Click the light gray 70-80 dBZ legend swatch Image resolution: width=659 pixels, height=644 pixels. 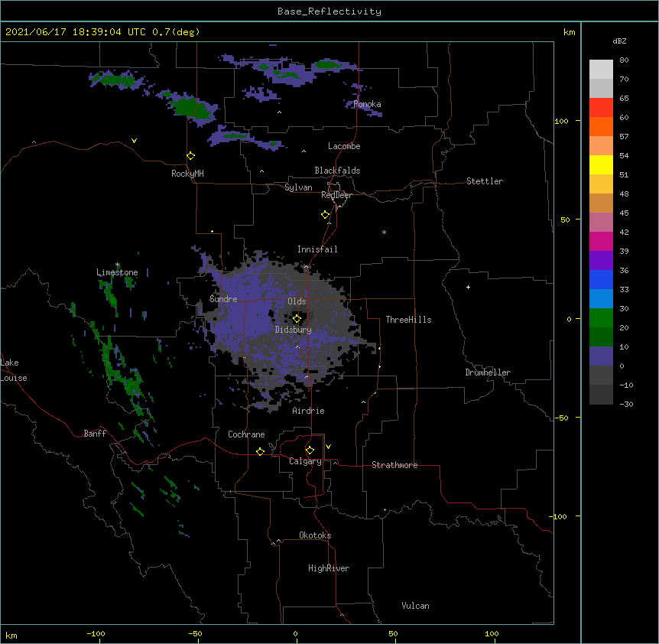(601, 70)
